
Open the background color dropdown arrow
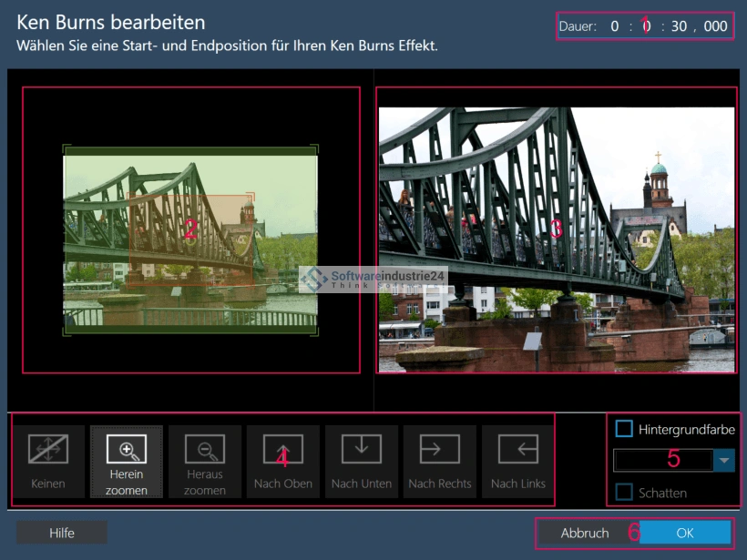(x=724, y=461)
